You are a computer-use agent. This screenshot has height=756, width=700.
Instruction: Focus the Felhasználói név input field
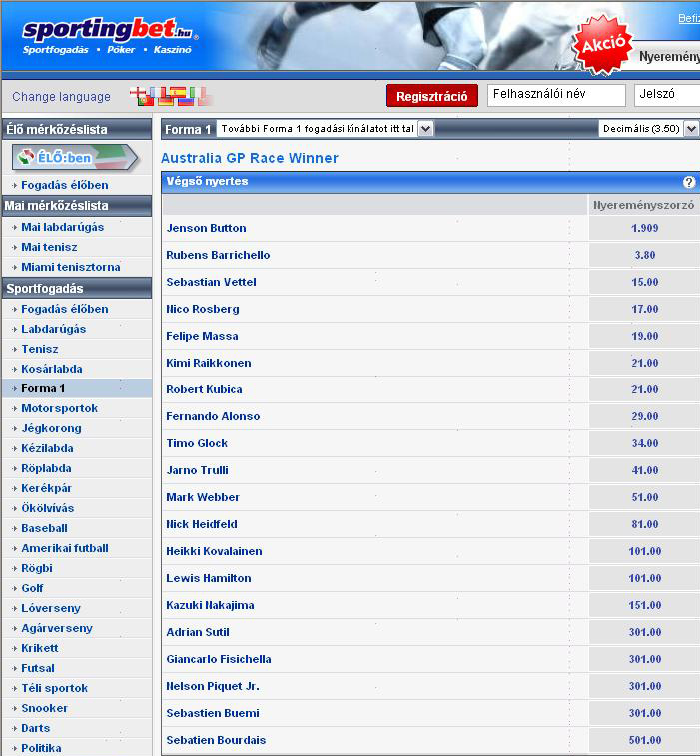(556, 95)
